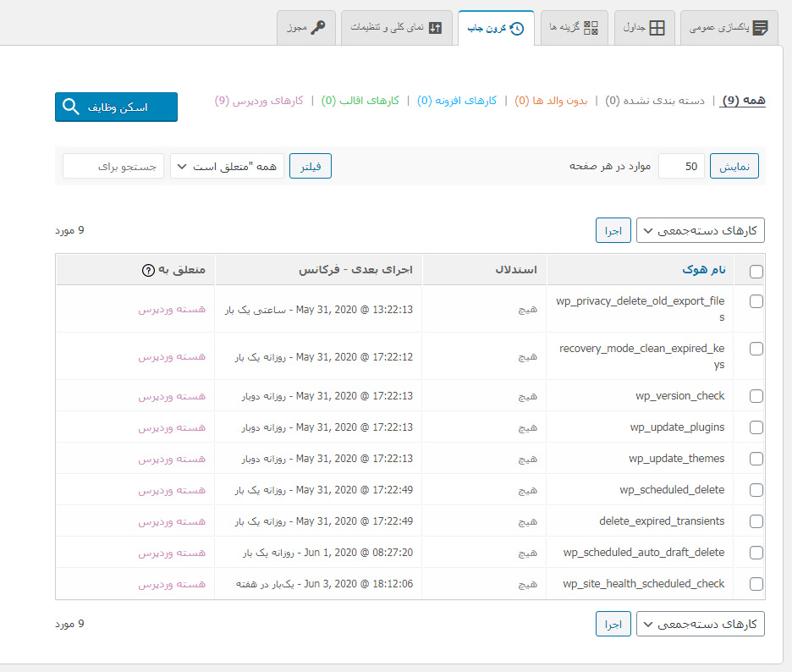Screen dimensions: 792x672
Task: Check the wp_privacy_delete_old_export_files row checkbox
Action: point(756,301)
